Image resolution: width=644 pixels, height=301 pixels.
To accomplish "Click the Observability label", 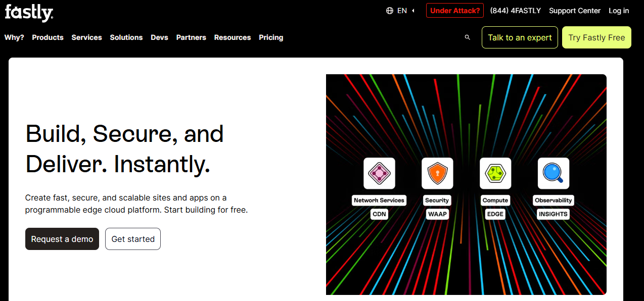I will point(554,200).
